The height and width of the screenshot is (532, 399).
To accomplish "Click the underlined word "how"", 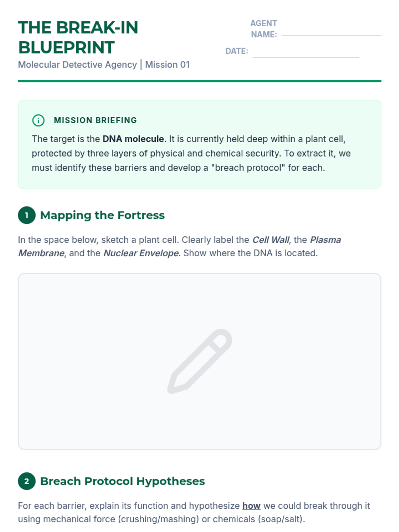I will pos(251,506).
